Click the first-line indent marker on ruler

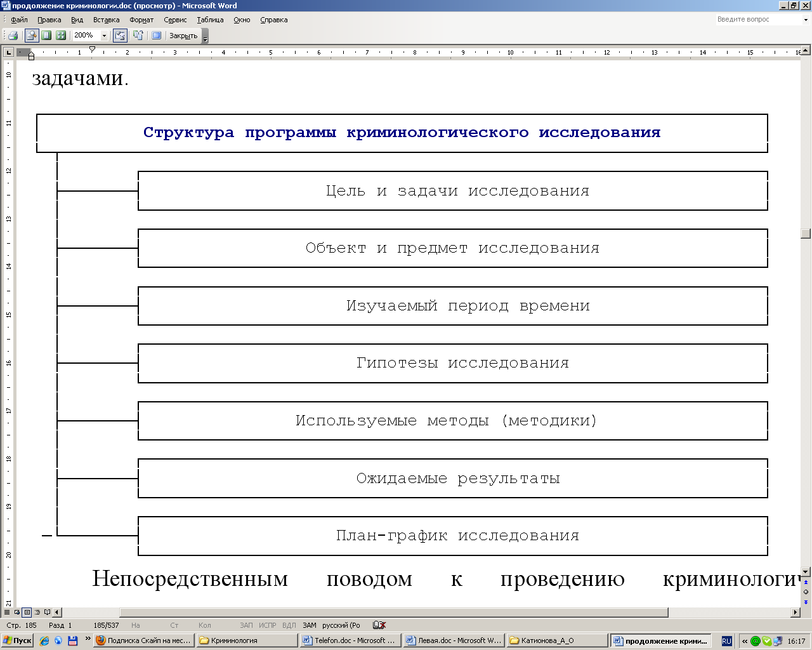click(x=92, y=49)
